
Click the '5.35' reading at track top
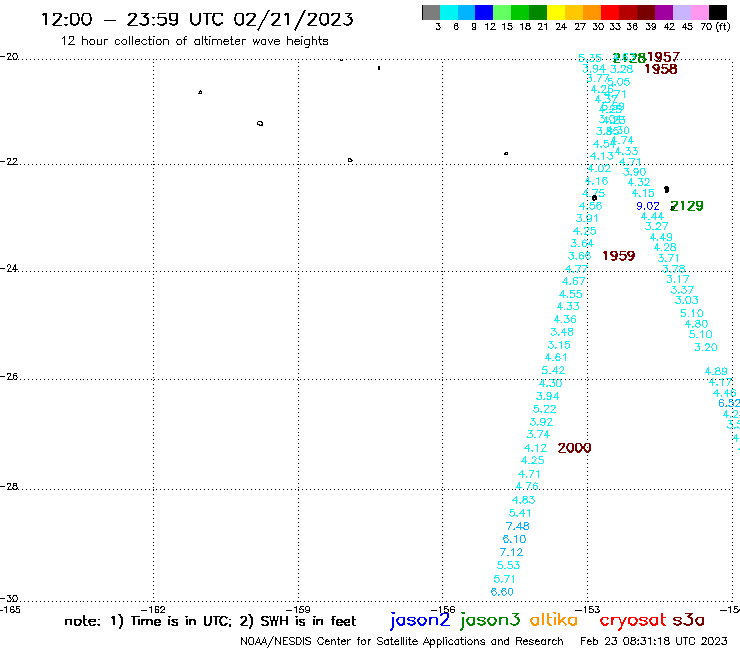click(x=590, y=58)
